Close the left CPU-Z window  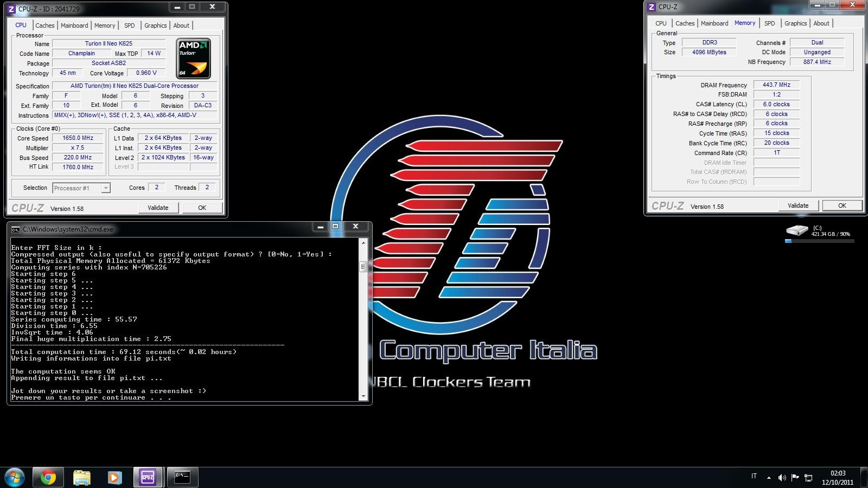click(213, 7)
